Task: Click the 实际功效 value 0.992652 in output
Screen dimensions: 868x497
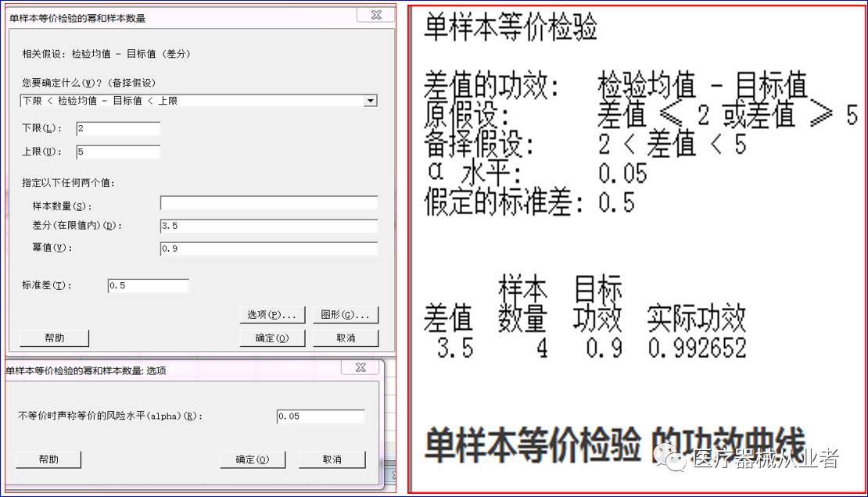Action: coord(697,348)
